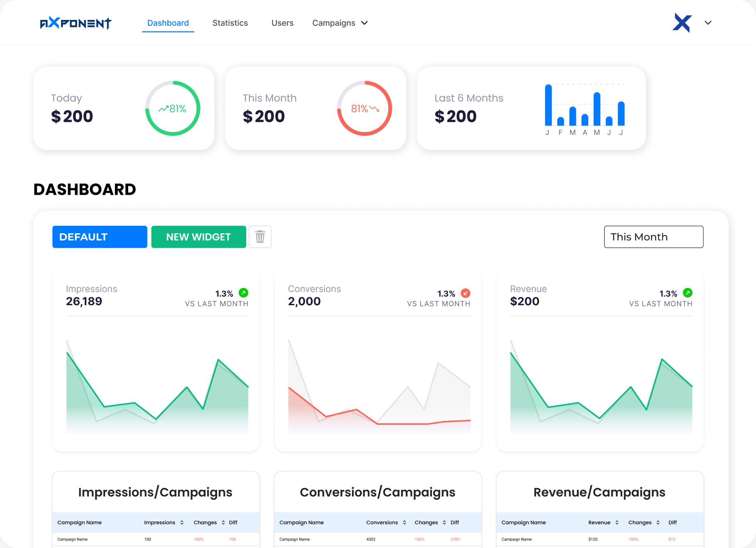Go to the Users tab

282,23
